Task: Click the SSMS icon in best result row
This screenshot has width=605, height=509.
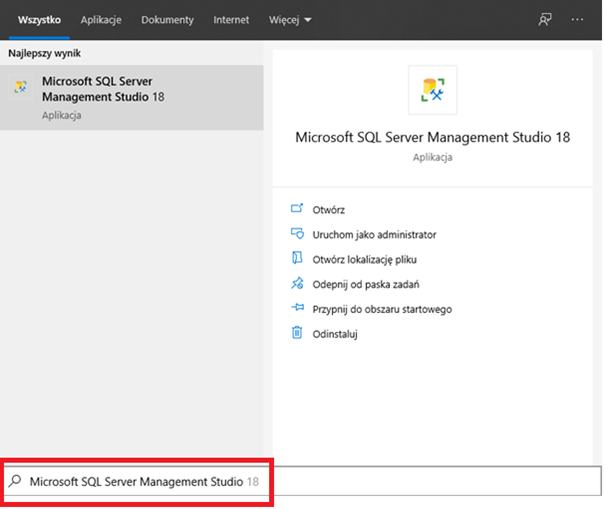Action: point(20,87)
